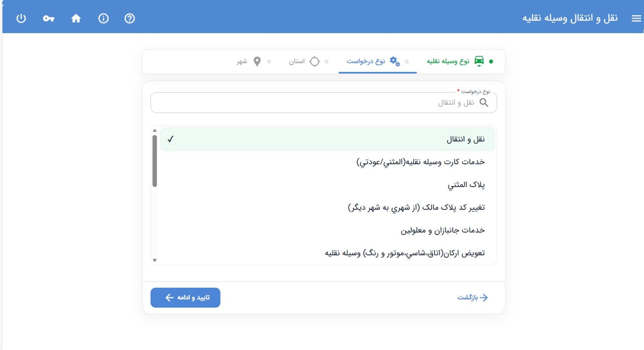Image resolution: width=644 pixels, height=350 pixels.
Task: Click the down arrow below the options list
Action: click(155, 260)
